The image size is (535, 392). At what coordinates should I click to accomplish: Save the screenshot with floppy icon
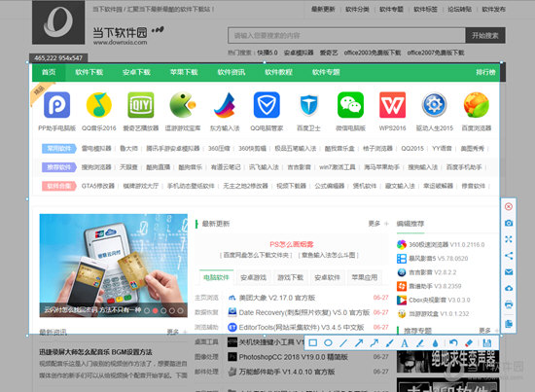487,342
